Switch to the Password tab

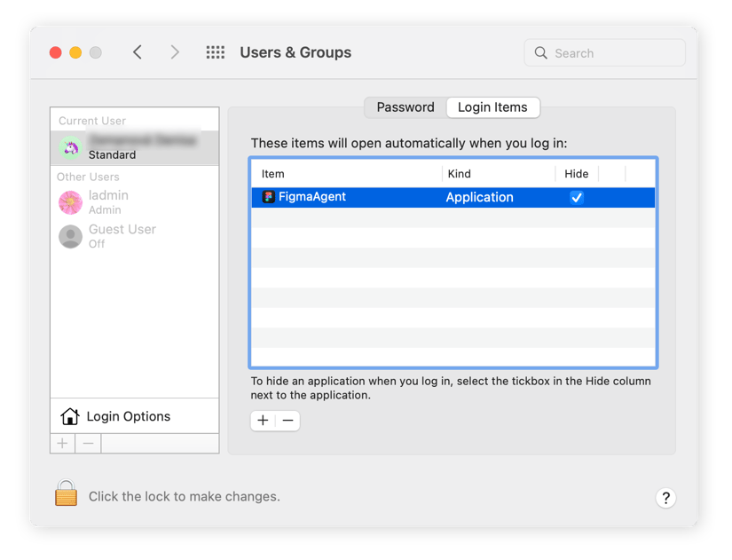coord(405,106)
